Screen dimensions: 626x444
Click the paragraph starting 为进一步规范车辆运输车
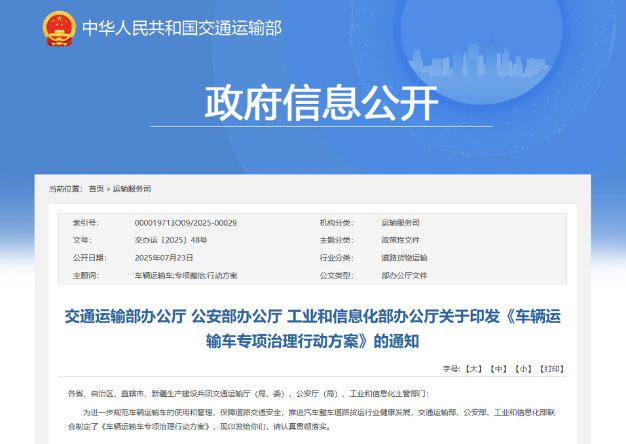tap(311, 420)
